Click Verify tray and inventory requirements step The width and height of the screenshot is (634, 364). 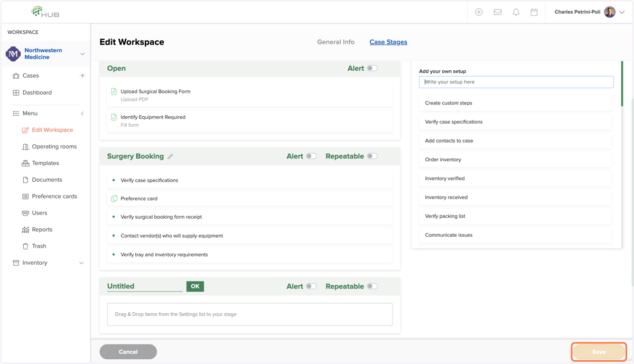coord(250,255)
